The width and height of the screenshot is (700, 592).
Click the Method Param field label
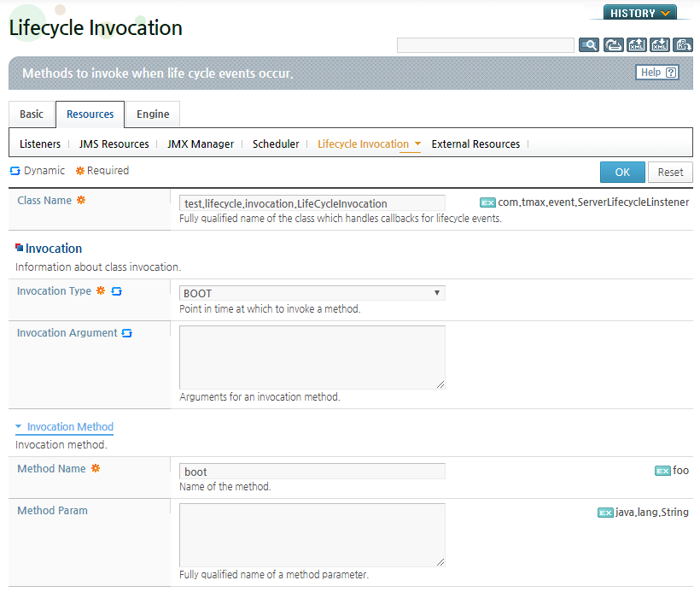pos(52,511)
